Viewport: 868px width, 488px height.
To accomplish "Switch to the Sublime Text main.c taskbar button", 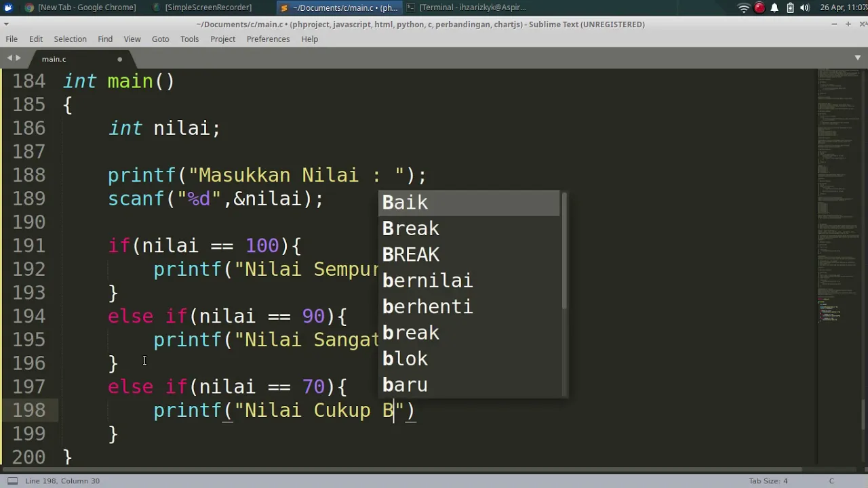I will click(339, 7).
